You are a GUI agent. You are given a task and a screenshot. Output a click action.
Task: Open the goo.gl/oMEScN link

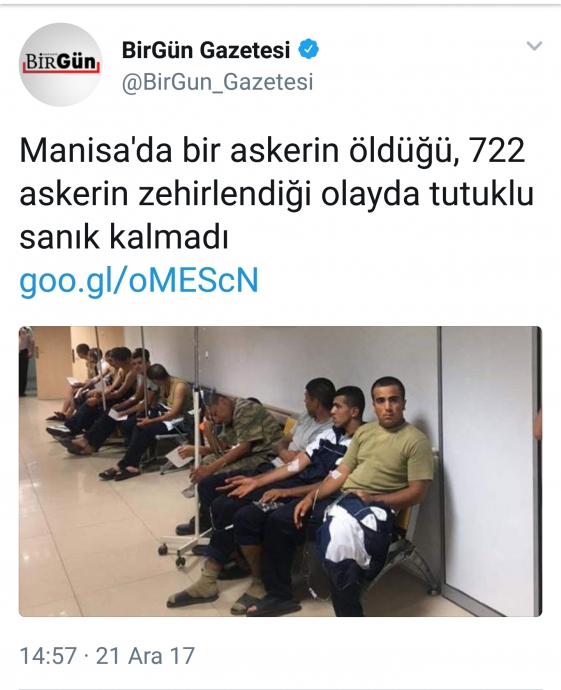(139, 281)
